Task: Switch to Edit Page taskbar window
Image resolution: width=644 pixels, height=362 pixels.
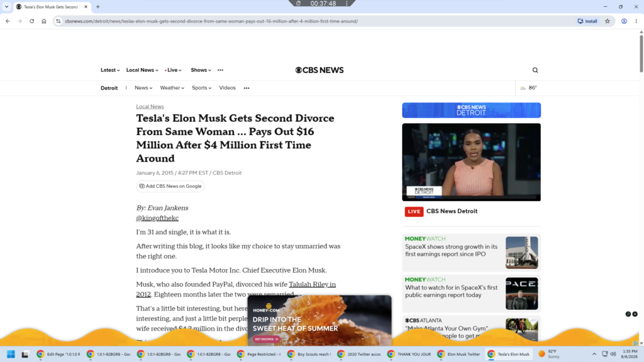Action: point(58,354)
